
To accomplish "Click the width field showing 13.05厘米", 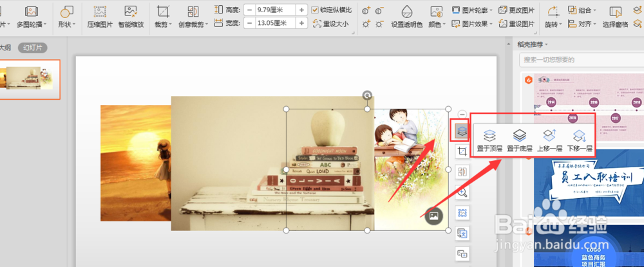I will tap(276, 23).
